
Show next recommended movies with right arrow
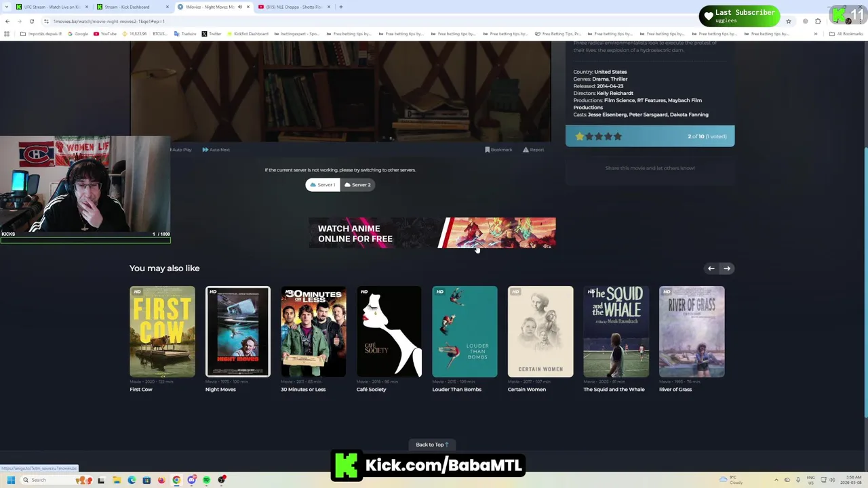[726, 268]
